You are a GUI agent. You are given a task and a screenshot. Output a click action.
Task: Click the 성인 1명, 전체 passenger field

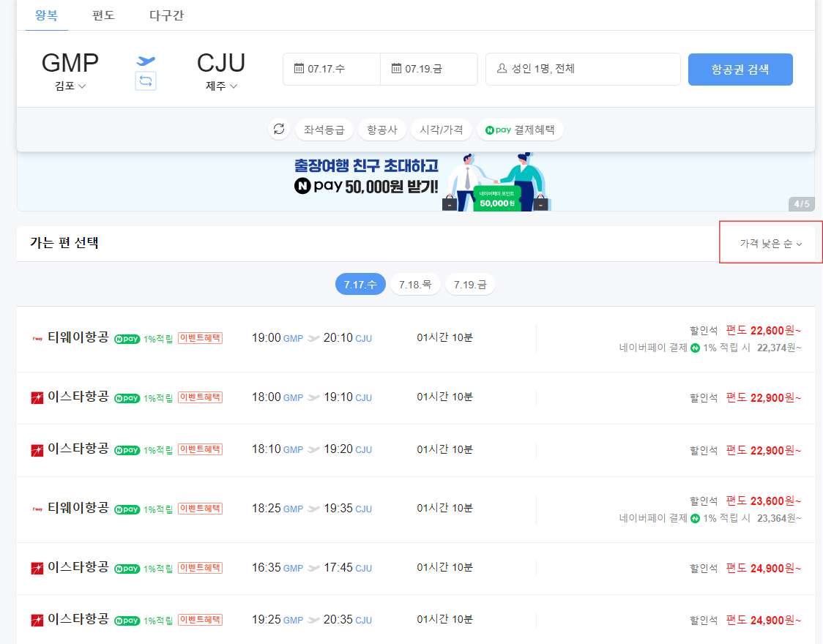pyautogui.click(x=583, y=69)
